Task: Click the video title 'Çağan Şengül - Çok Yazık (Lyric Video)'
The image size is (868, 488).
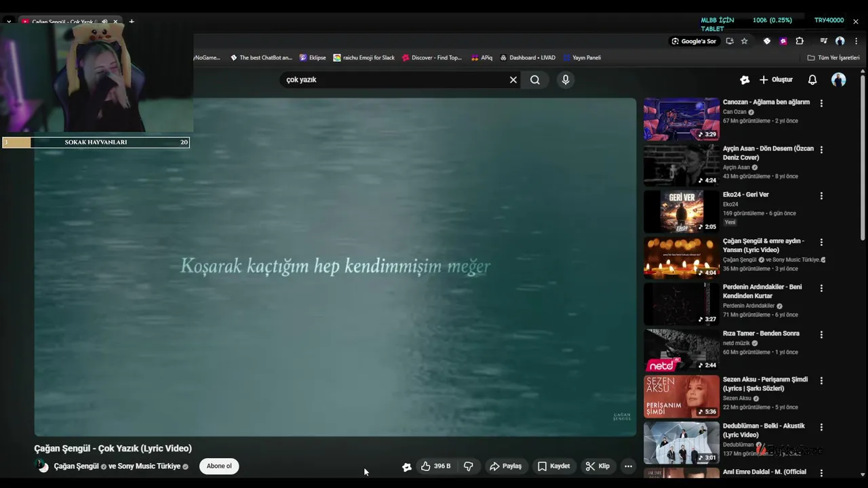Action: 113,449
